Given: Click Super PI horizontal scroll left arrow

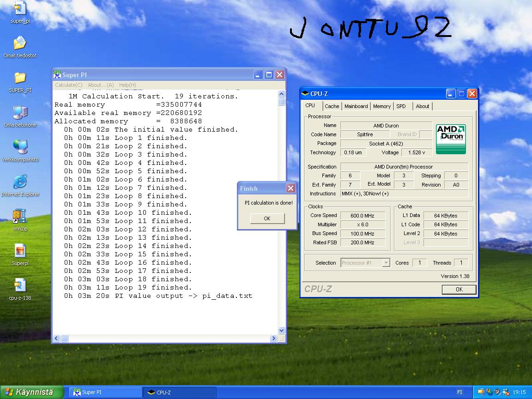Looking at the screenshot, I should coord(56,338).
